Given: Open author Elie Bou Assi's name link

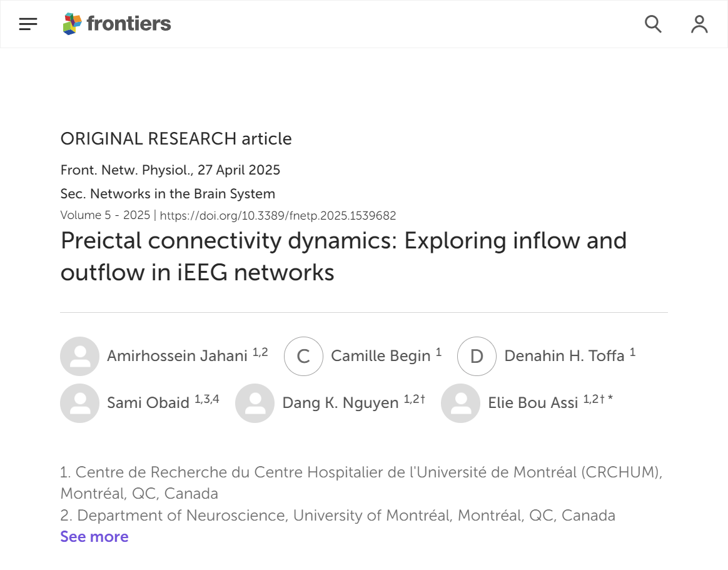Looking at the screenshot, I should pyautogui.click(x=533, y=403).
